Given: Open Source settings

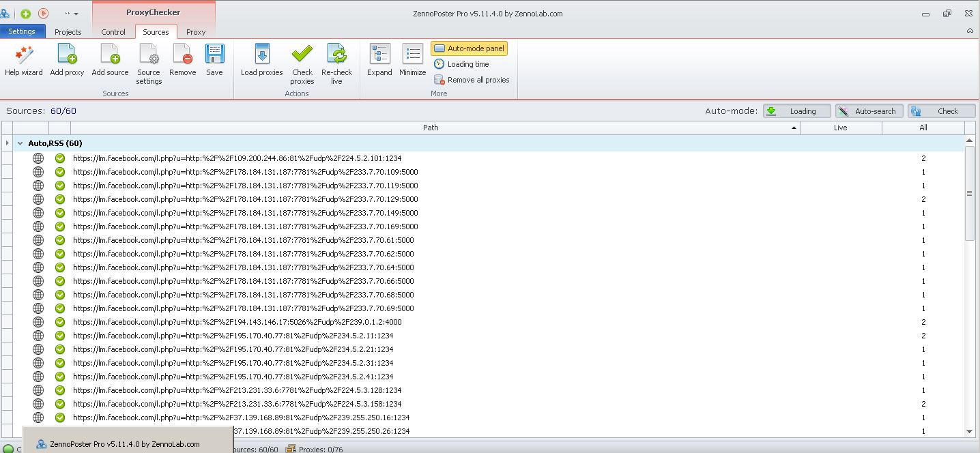Looking at the screenshot, I should (x=149, y=65).
